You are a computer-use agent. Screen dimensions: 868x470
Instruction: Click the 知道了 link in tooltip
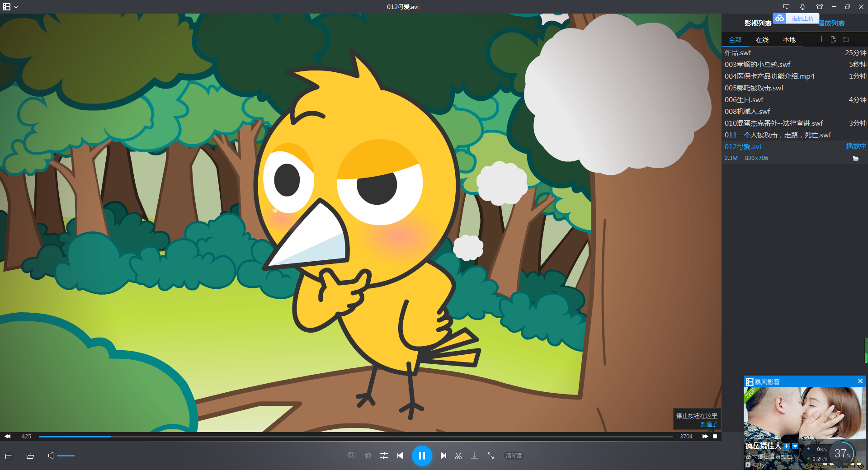[x=709, y=424]
